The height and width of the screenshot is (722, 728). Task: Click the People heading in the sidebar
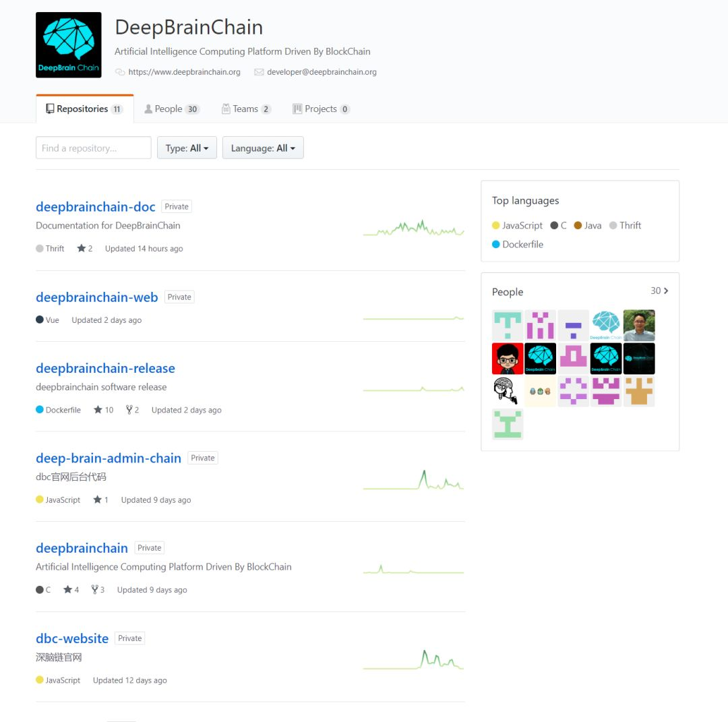(508, 292)
